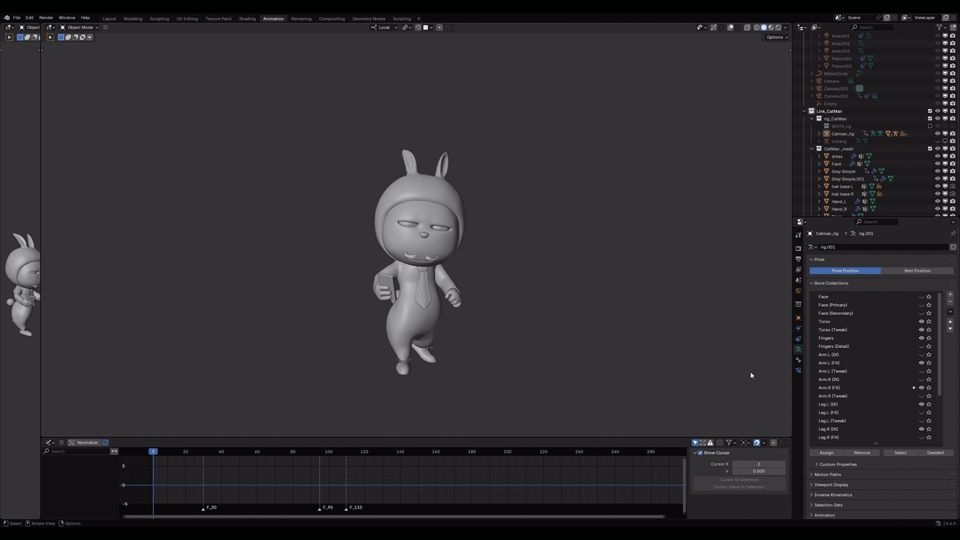Remove bone collection with minus button
Screen dimensions: 960x540
pos(950,302)
